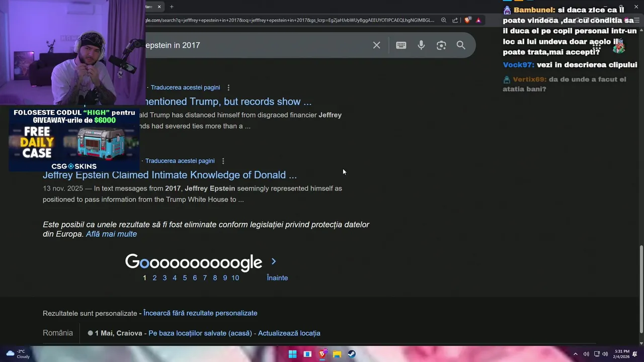Open the on-screen keyboard input tool
This screenshot has width=644, height=362.
pos(401,45)
